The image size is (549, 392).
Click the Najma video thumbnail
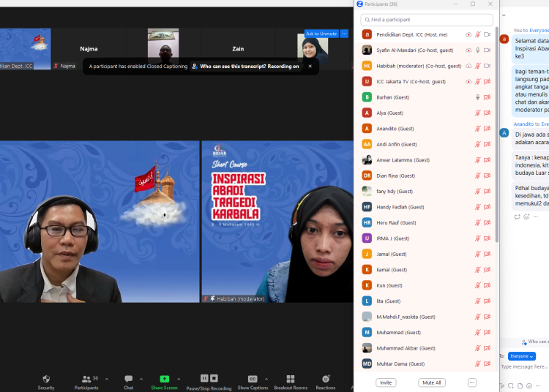click(x=89, y=49)
